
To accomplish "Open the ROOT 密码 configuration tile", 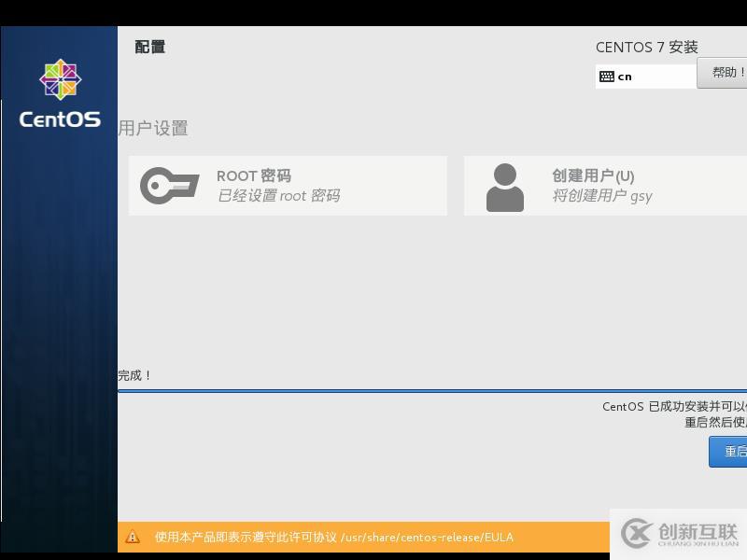I will tap(288, 185).
